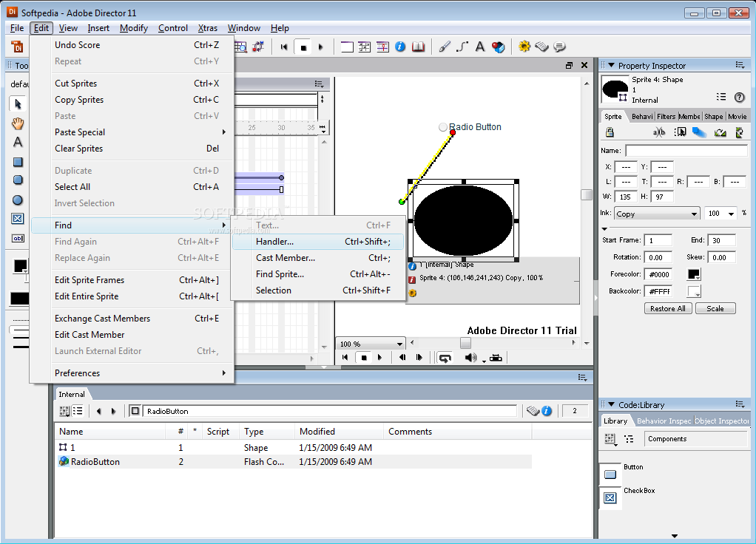The width and height of the screenshot is (756, 544).
Task: Go to previous cast member arrow
Action: point(99,411)
